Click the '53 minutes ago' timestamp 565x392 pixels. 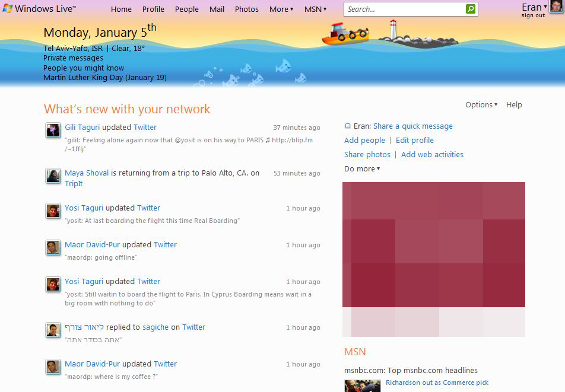point(297,173)
